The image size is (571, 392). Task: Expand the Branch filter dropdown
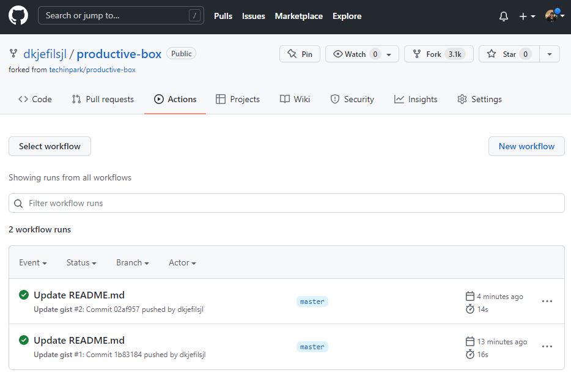(x=133, y=262)
